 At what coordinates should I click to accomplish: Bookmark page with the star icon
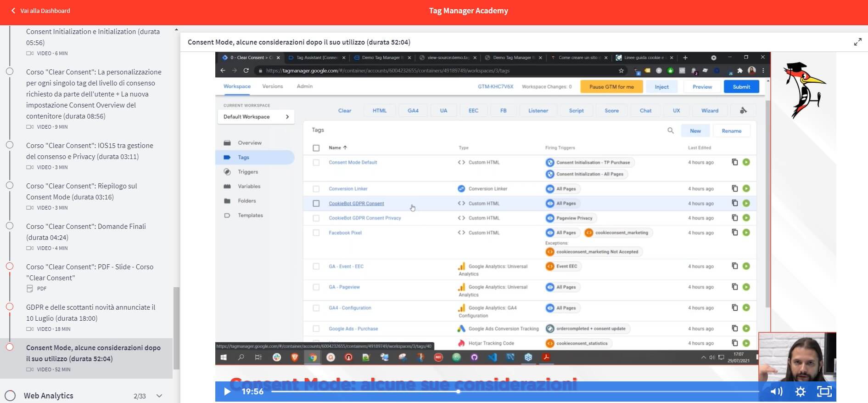tap(621, 71)
